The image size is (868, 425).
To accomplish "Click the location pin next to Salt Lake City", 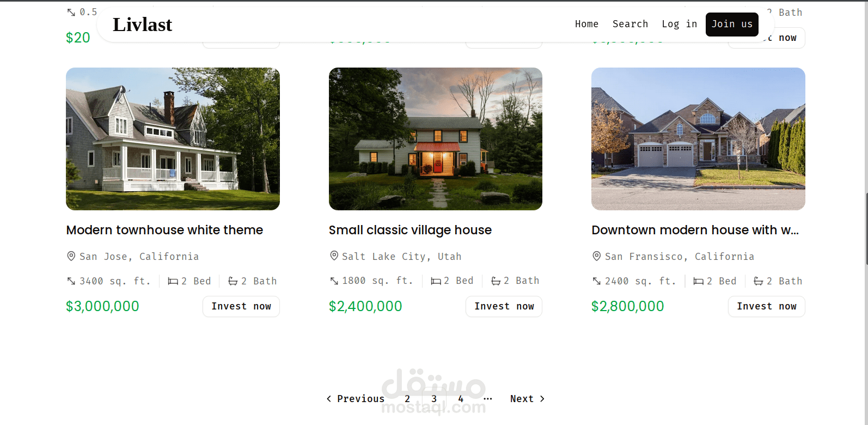I will point(334,256).
